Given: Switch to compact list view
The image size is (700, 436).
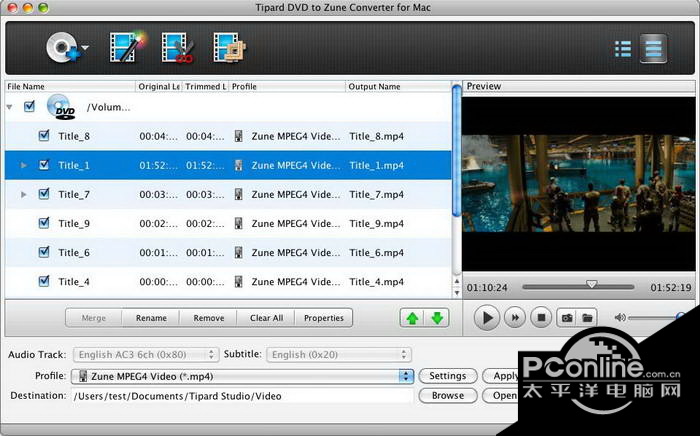Looking at the screenshot, I should click(623, 48).
